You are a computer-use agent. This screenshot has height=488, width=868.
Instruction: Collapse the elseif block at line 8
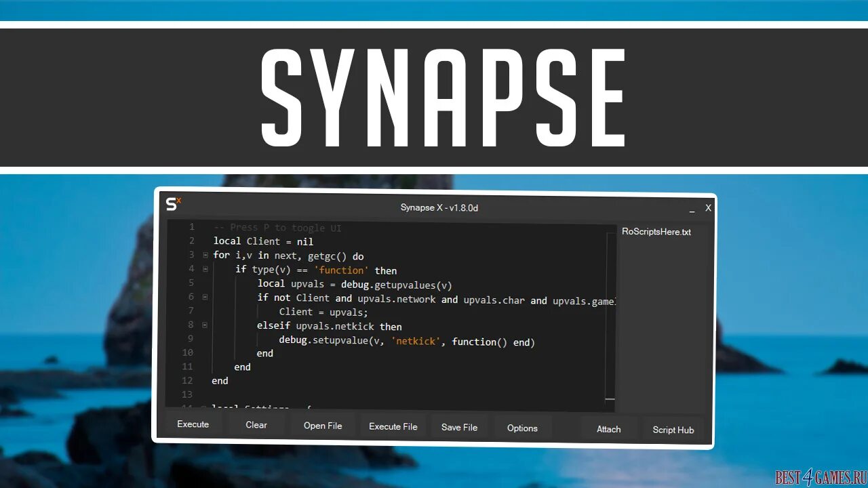pos(205,325)
